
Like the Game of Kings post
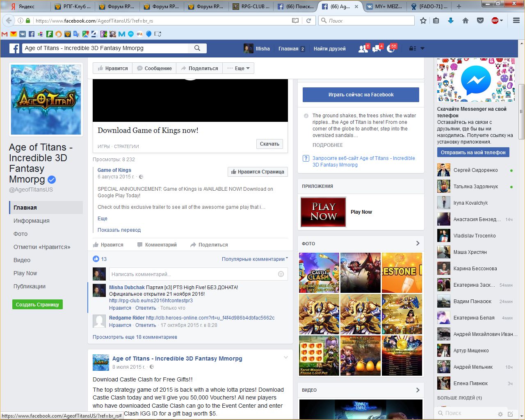click(x=108, y=245)
